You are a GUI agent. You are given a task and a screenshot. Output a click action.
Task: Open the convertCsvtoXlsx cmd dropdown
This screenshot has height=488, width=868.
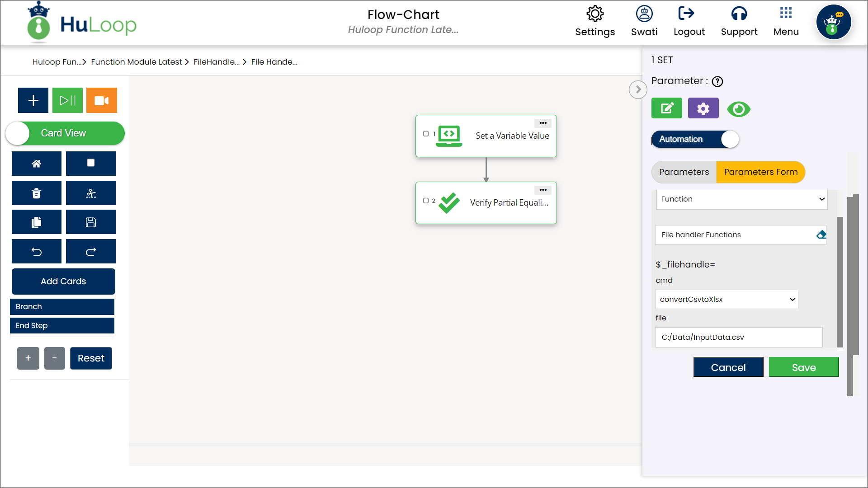tap(726, 300)
